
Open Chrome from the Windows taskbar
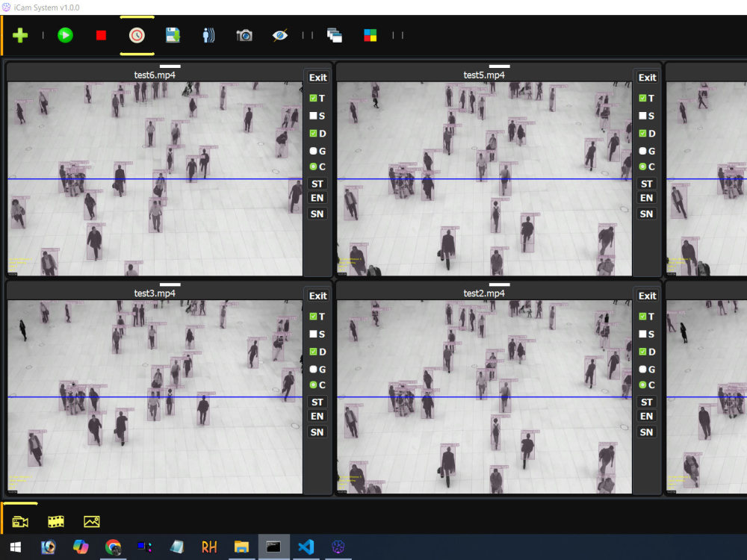(x=112, y=547)
